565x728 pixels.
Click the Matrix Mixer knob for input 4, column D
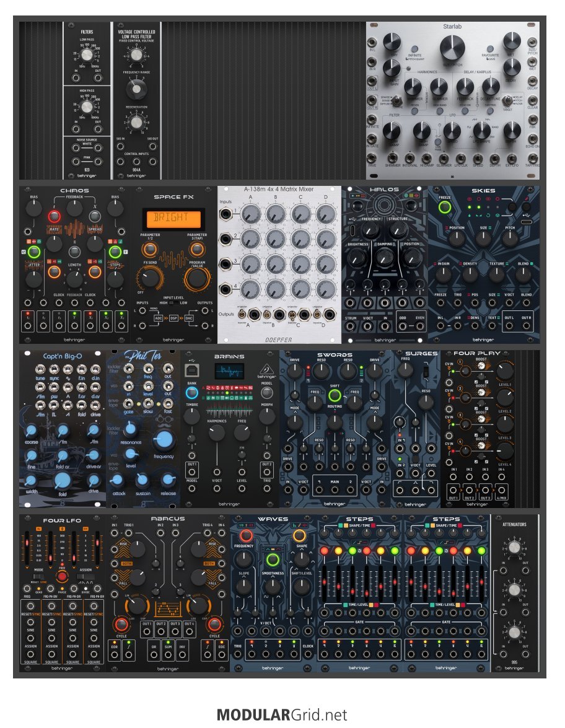326,289
